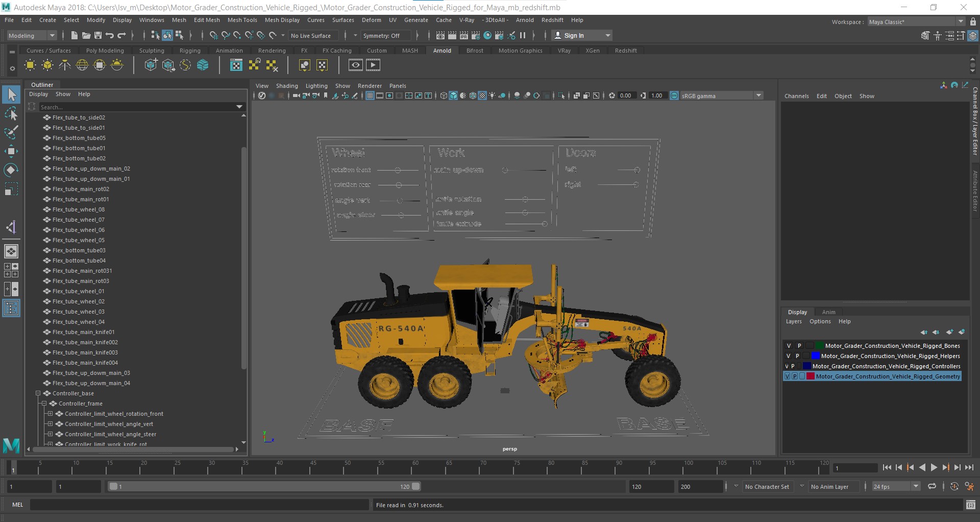Activate the Move tool
The height and width of the screenshot is (522, 980).
tap(11, 151)
